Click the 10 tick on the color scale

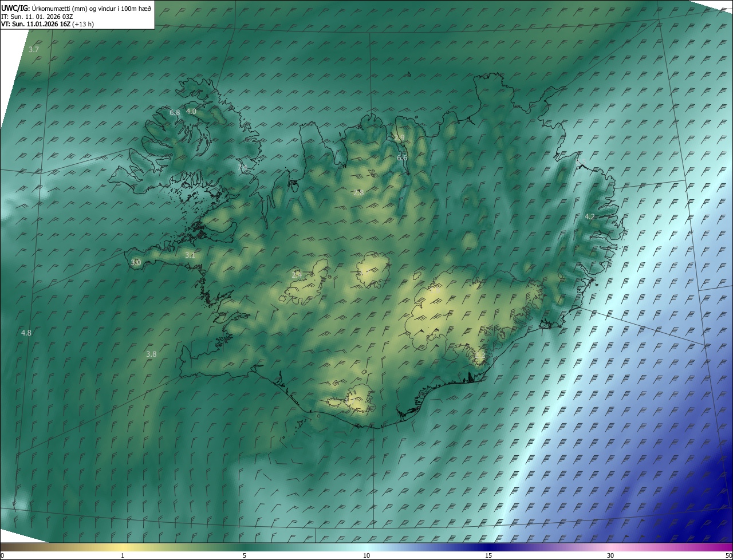coord(366,555)
